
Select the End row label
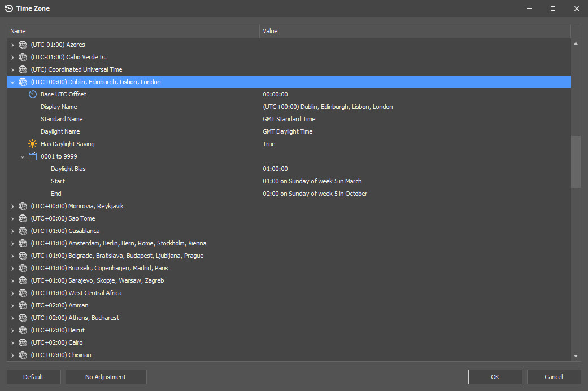(x=56, y=194)
